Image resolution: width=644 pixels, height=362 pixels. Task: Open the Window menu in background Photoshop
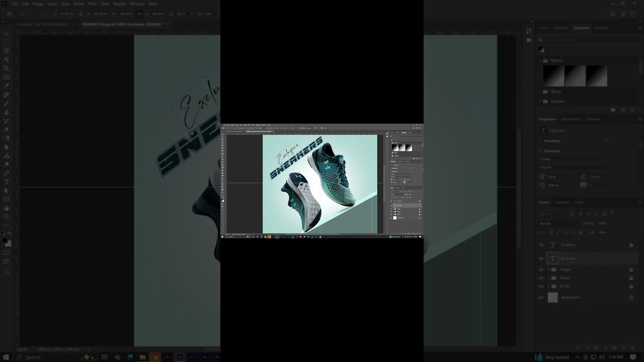137,4
